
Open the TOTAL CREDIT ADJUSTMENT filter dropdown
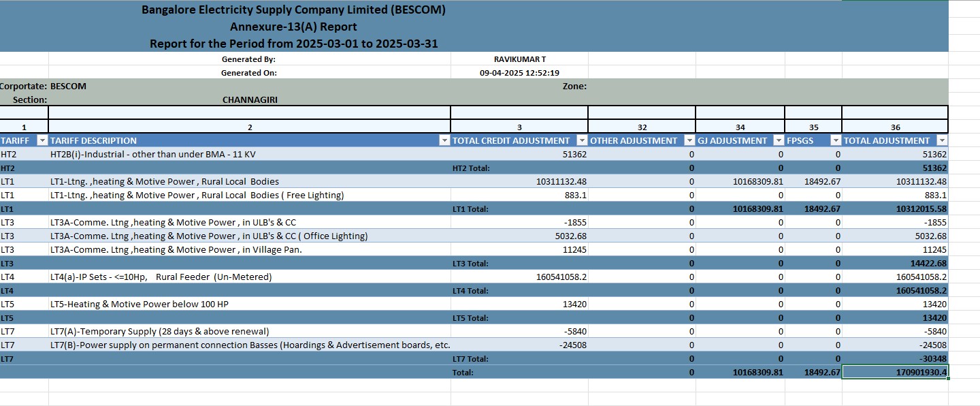coord(582,140)
